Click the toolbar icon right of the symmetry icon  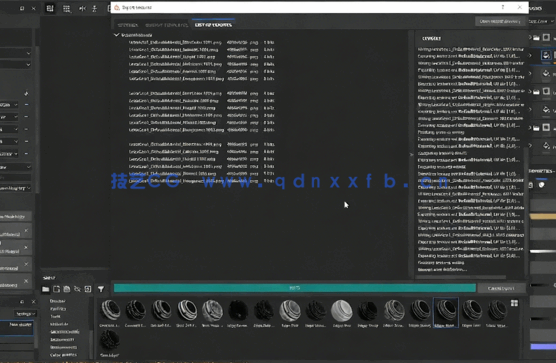[94, 9]
